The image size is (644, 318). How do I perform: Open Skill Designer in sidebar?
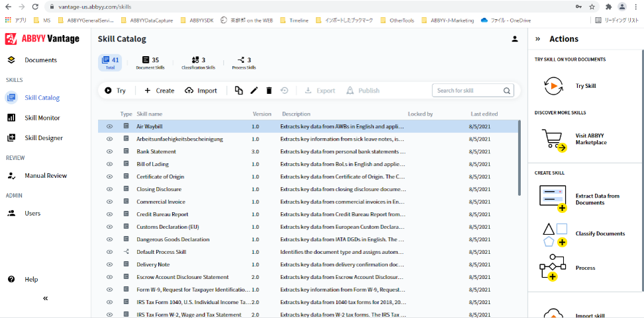[44, 138]
